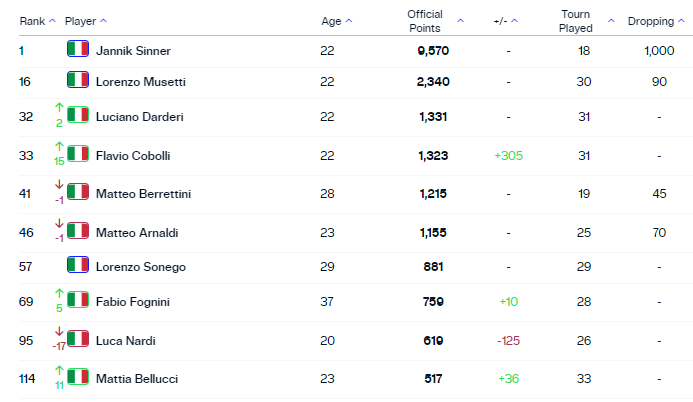Screen dimensions: 693x402
Task: Click the flag icon beside Mattia Bellucci
Action: 78,377
